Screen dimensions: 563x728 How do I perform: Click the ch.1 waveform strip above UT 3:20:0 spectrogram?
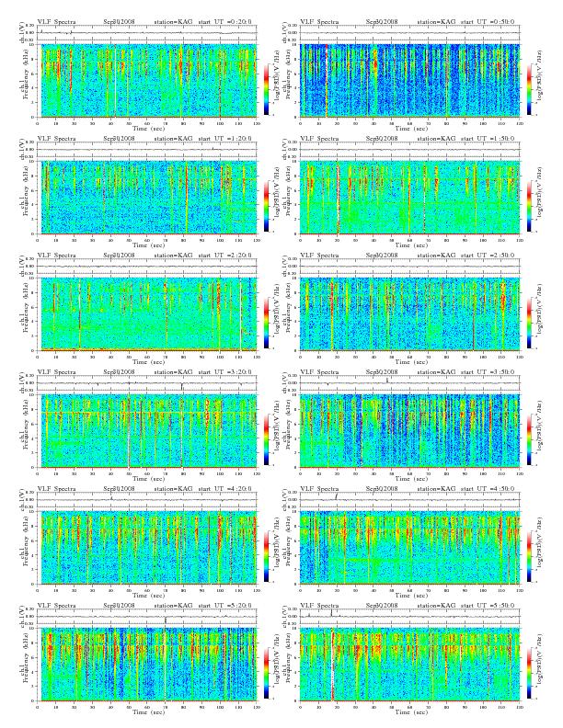point(147,383)
